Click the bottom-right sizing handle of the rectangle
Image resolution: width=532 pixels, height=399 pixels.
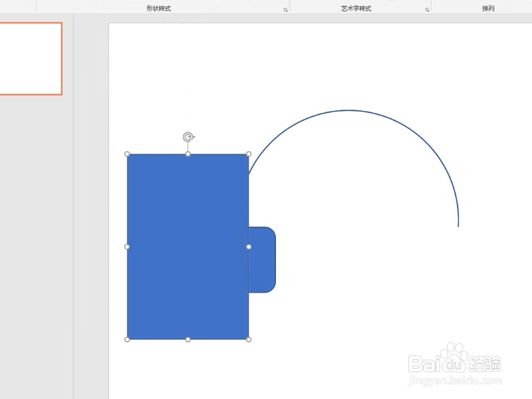click(x=249, y=339)
